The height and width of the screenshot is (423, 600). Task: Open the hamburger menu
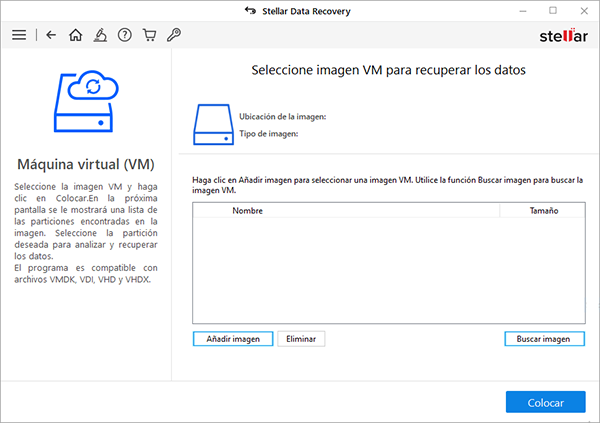[19, 35]
